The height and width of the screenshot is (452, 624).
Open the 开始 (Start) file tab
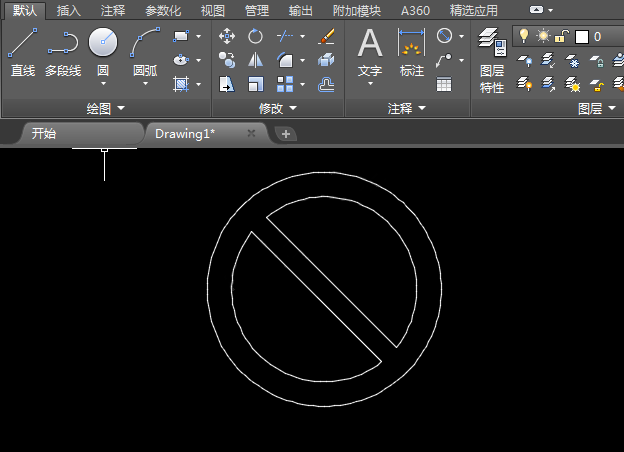(x=81, y=133)
